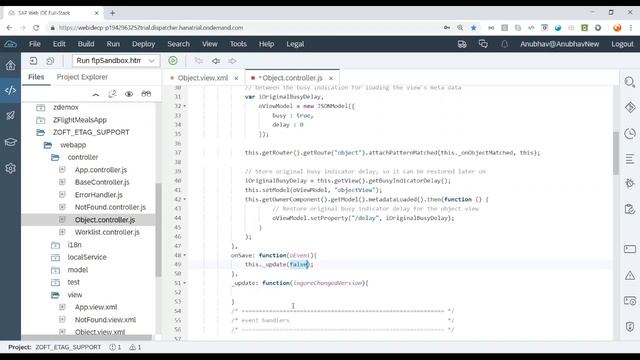The width and height of the screenshot is (640, 360).
Task: Click the Anubhav@AnubhavNew user name
Action: 559,44
